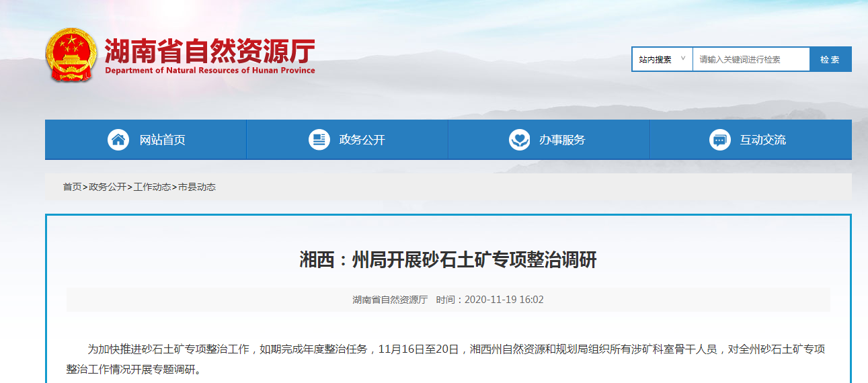Select the 办事服务 label in the navigation bar
This screenshot has height=383, width=868.
562,140
